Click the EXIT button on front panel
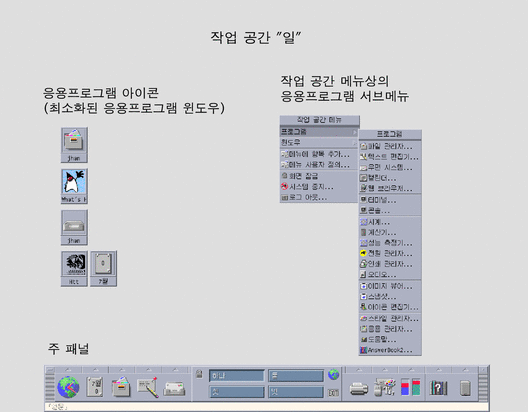Screen dimensions: 528x412 333,392
